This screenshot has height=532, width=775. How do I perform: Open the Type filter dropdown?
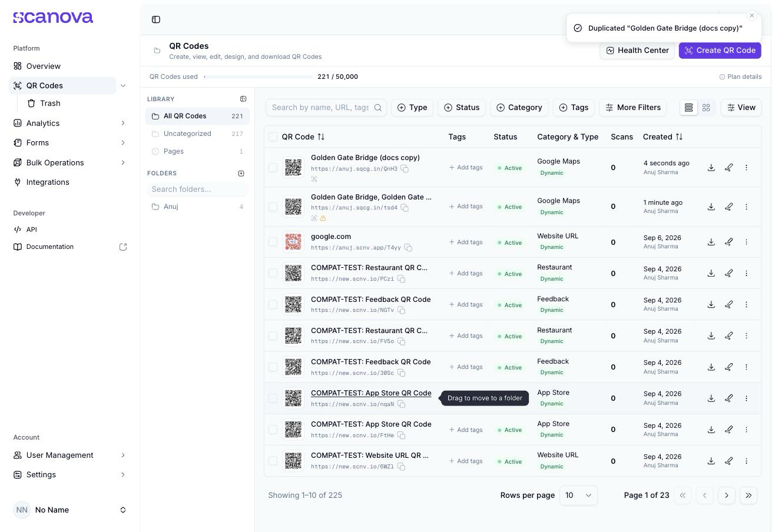(x=412, y=108)
